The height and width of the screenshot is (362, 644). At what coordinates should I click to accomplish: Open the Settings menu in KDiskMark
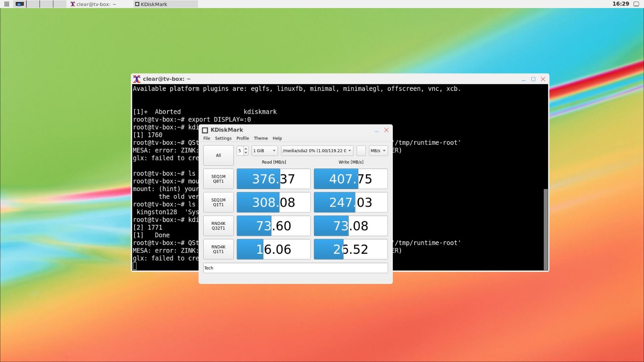(x=223, y=138)
